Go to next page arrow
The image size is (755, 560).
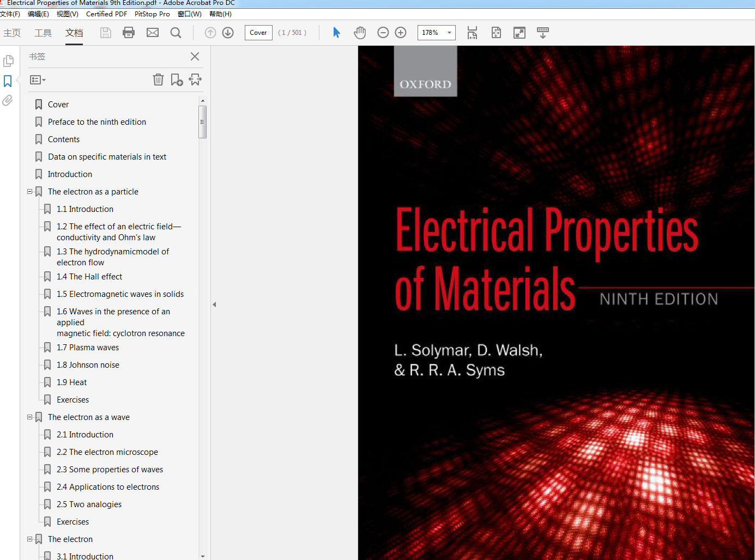point(228,33)
